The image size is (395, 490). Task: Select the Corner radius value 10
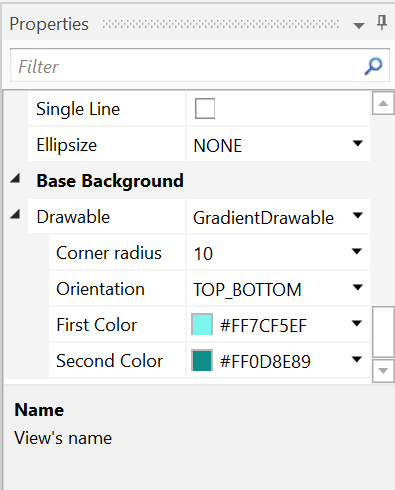(x=203, y=254)
